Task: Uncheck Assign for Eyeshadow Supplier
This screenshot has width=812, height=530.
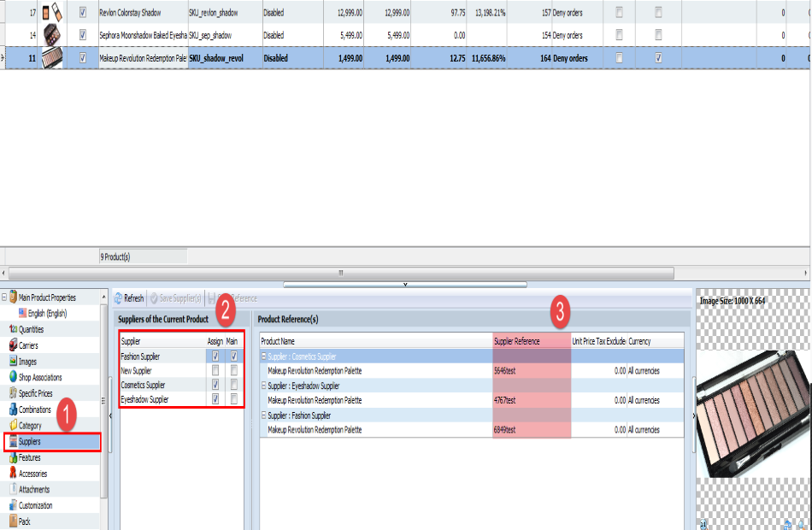Action: click(x=215, y=399)
